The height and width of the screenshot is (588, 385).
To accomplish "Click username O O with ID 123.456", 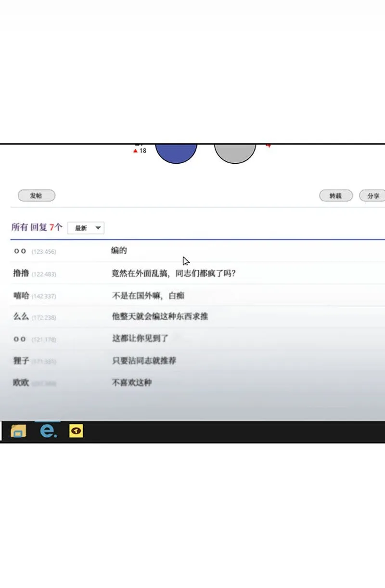I will click(20, 251).
